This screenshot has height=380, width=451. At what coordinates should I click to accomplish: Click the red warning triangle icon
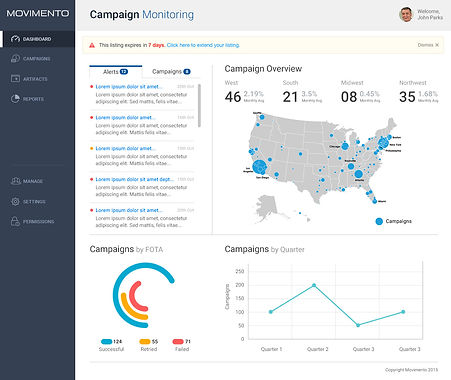pyautogui.click(x=92, y=45)
